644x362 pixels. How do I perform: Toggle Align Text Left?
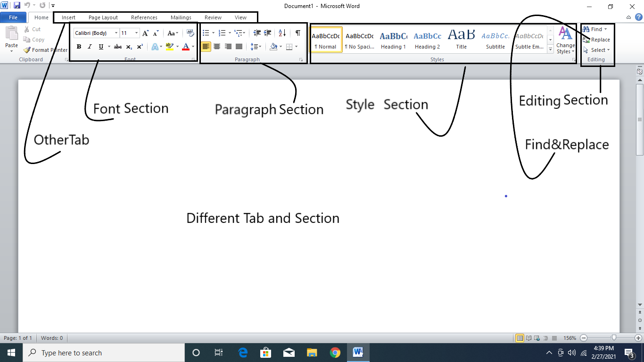tap(206, 47)
